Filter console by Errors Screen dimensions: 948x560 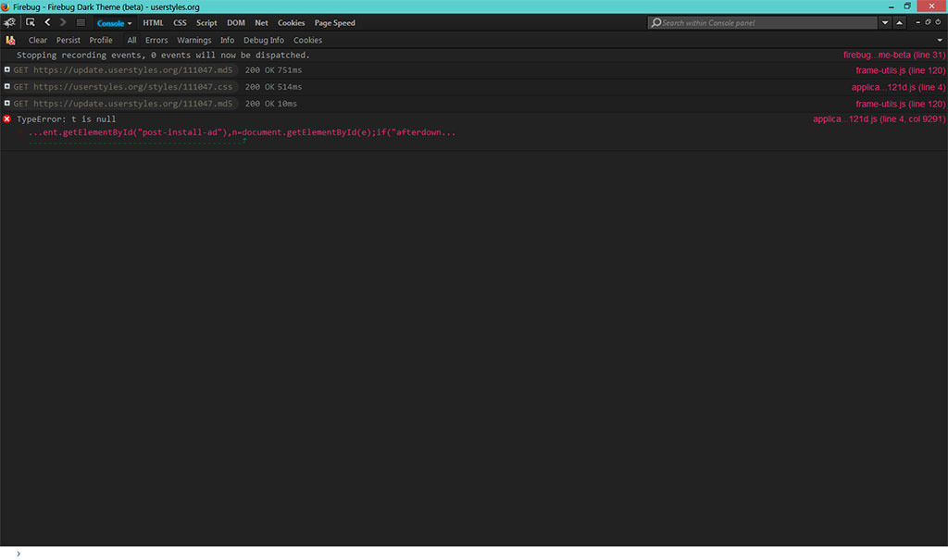point(156,40)
